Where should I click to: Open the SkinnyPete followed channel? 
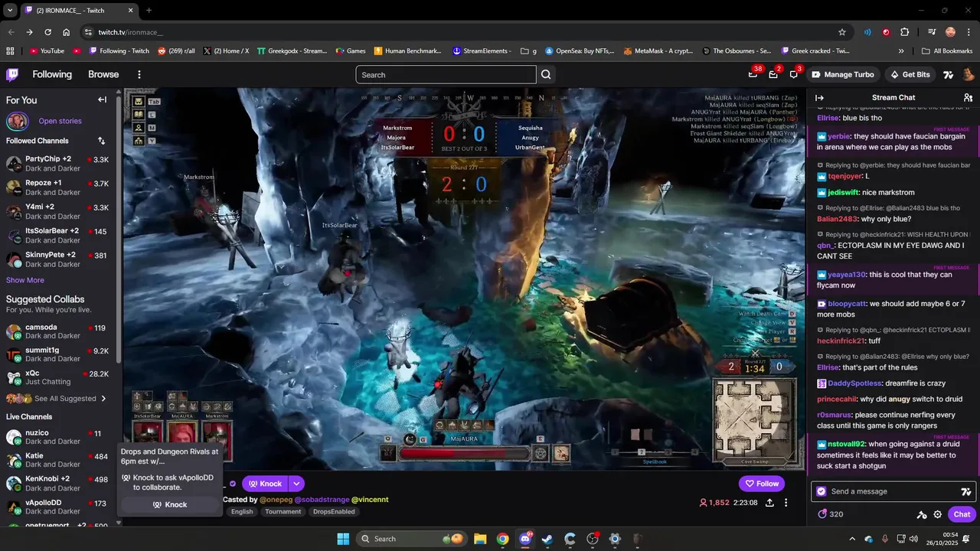point(59,259)
